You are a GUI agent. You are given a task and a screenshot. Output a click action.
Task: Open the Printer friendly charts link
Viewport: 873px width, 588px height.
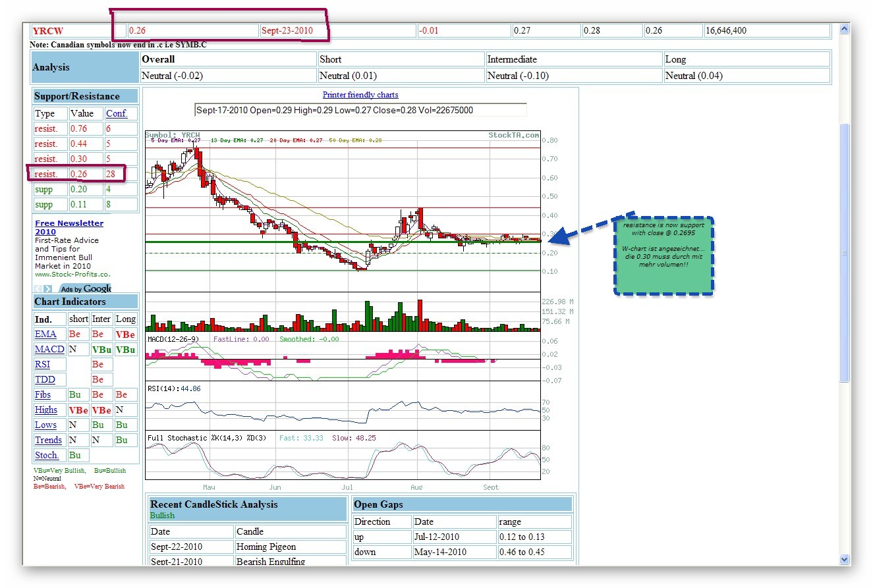[360, 94]
